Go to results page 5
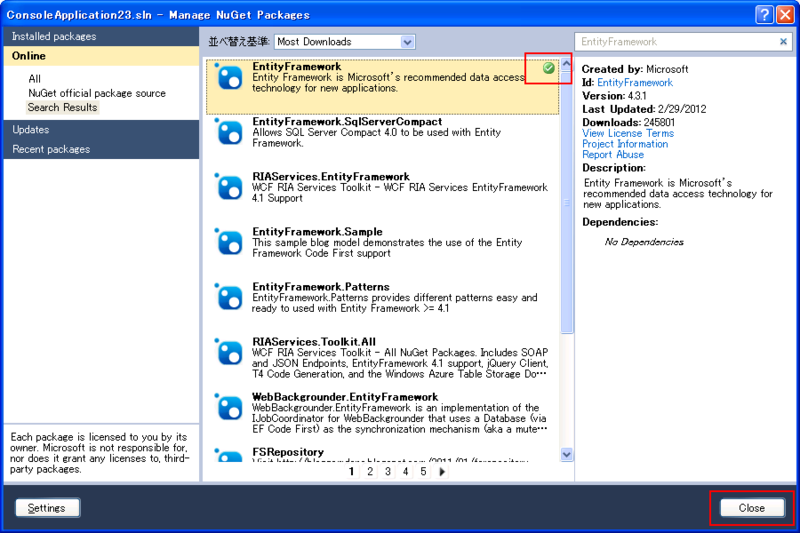This screenshot has width=800, height=533. pos(423,472)
